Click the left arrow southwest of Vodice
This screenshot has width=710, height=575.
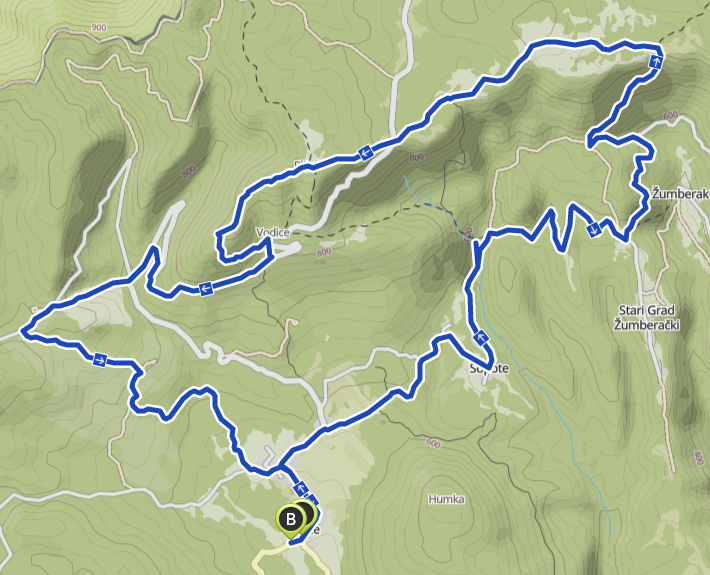[206, 288]
